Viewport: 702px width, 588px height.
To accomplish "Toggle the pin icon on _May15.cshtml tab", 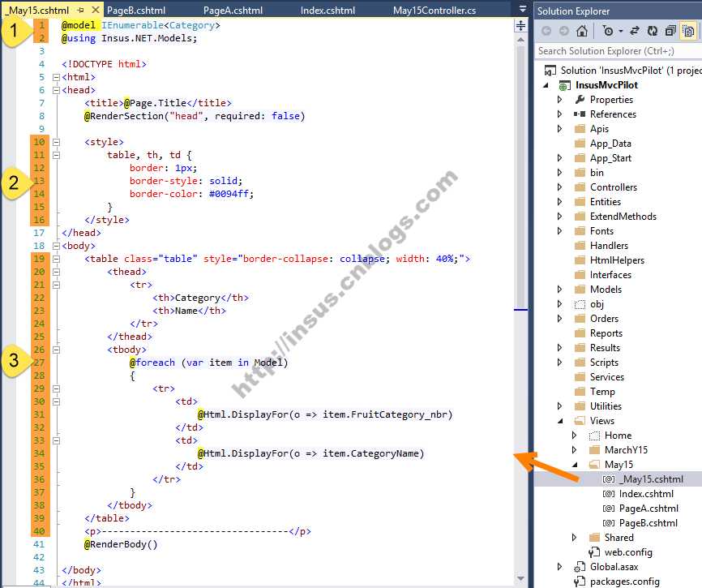I will [80, 10].
